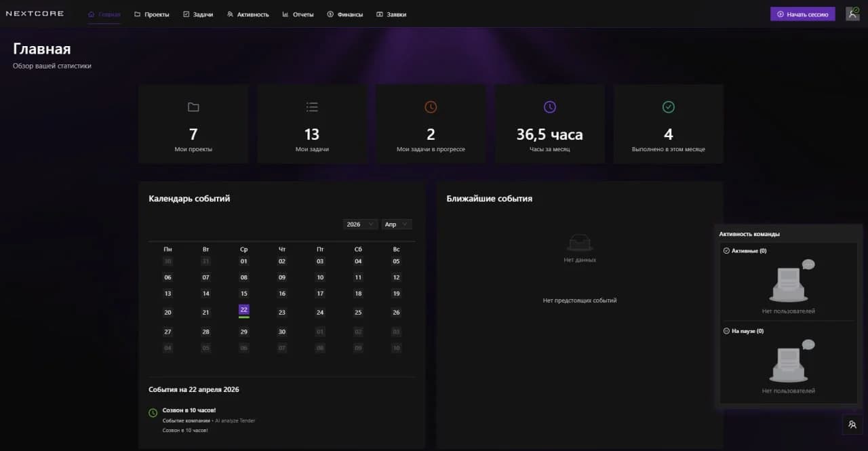Open the user profile avatar
Screen dimensions: 868x451
852,14
